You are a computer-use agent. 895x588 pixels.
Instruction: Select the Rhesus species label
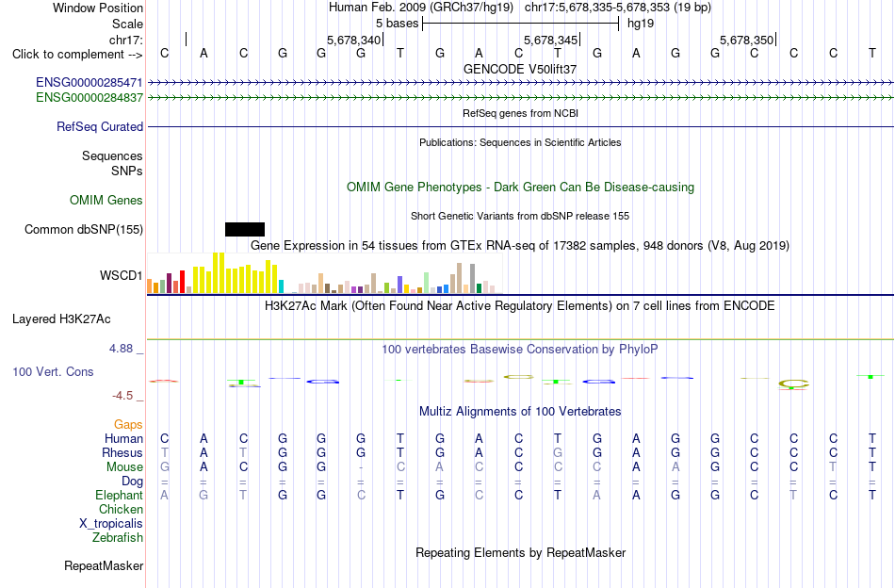click(122, 452)
